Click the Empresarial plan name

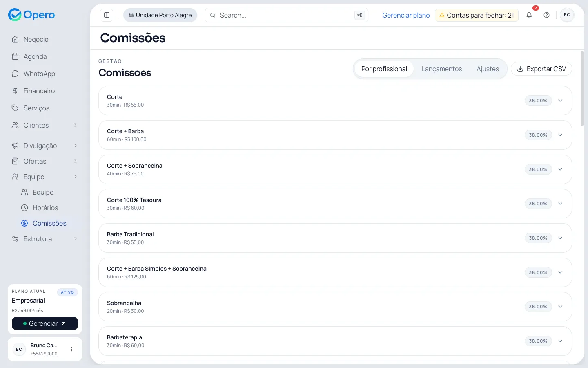[x=28, y=301]
